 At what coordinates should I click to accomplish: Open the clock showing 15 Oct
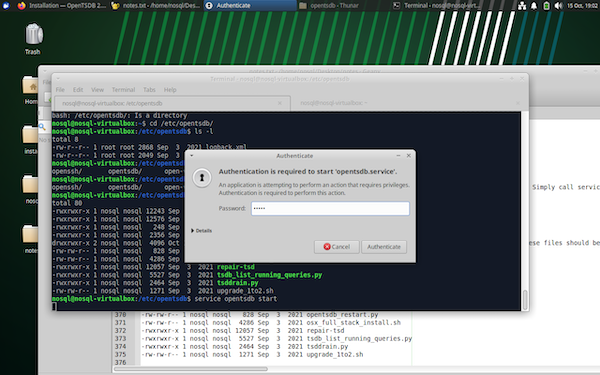click(x=582, y=6)
